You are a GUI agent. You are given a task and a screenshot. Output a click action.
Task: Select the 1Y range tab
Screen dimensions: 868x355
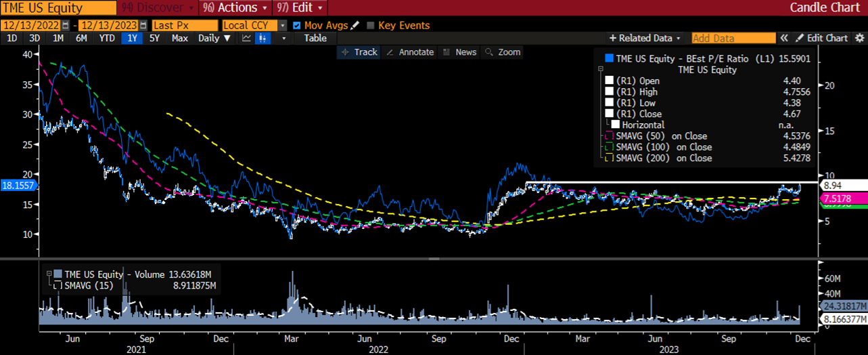pyautogui.click(x=133, y=38)
